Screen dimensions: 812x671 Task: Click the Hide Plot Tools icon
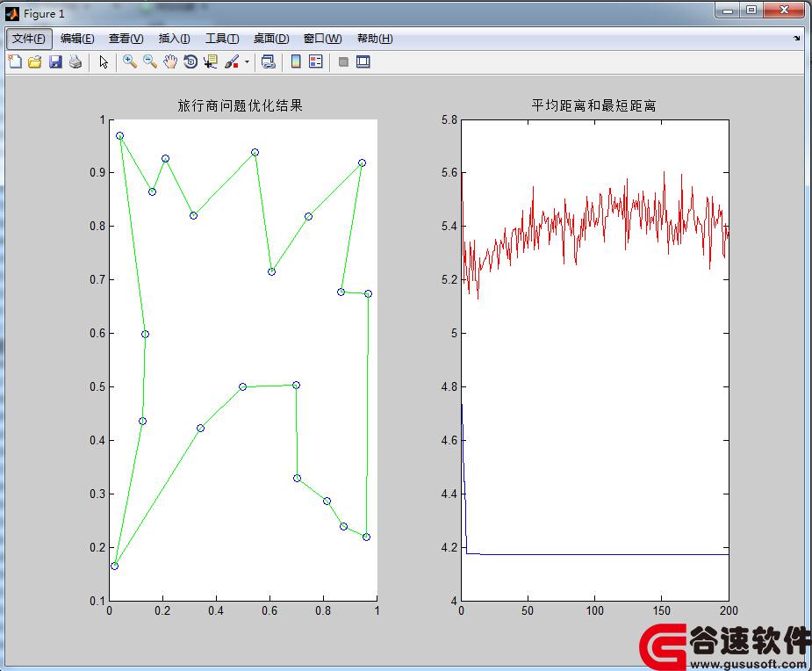(x=343, y=62)
